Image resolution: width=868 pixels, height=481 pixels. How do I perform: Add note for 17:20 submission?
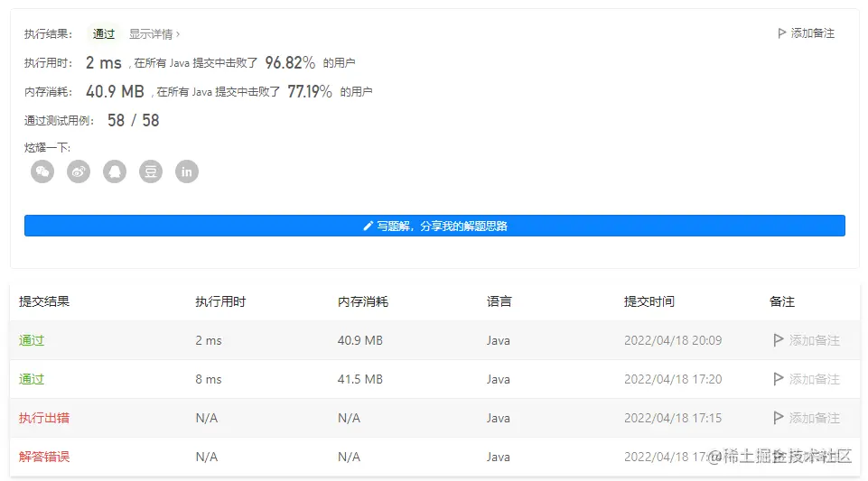click(807, 379)
